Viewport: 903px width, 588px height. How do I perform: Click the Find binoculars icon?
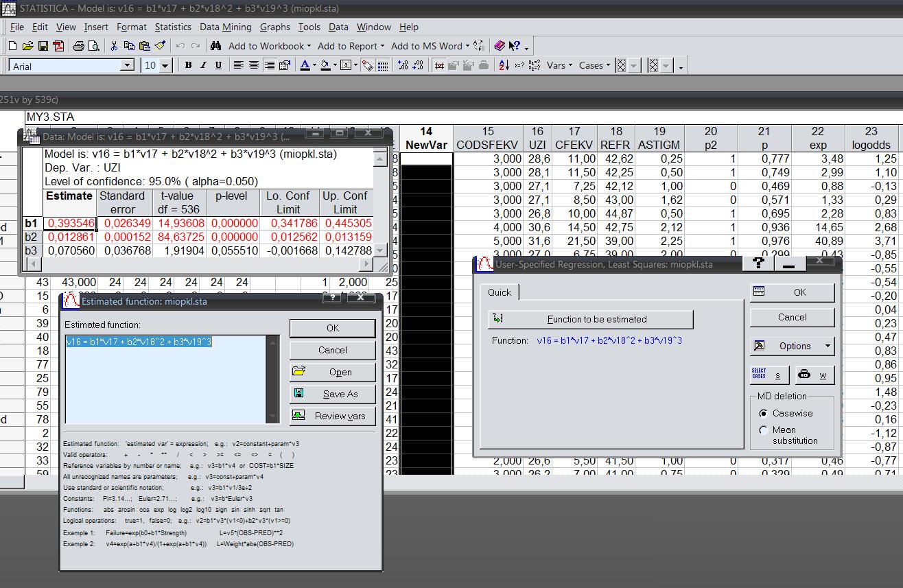[x=216, y=46]
